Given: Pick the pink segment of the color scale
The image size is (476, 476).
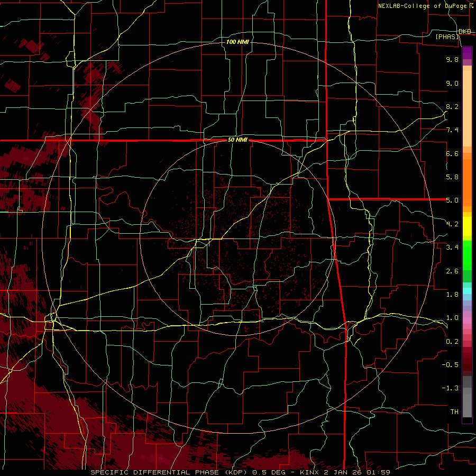Looking at the screenshot, I should click(x=467, y=321).
